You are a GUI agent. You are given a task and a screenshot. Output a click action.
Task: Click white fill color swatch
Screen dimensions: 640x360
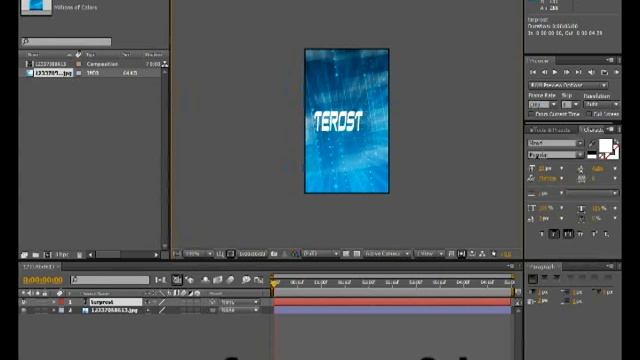pos(605,145)
